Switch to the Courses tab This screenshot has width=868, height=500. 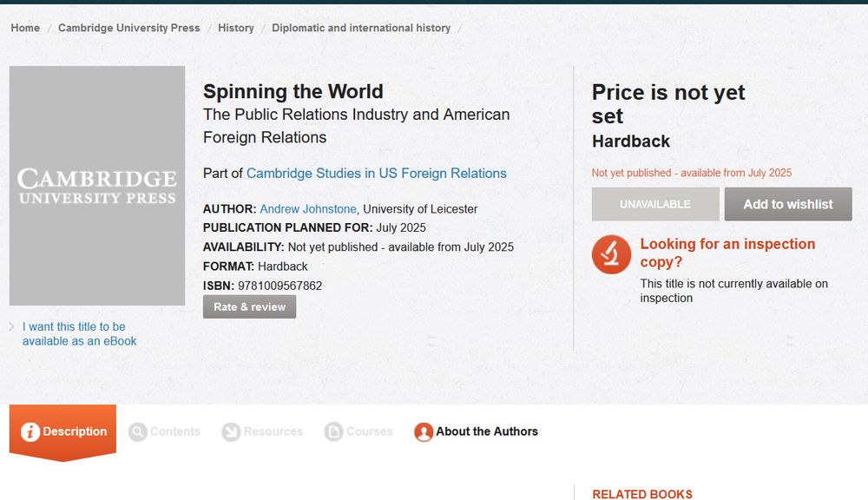(x=358, y=432)
